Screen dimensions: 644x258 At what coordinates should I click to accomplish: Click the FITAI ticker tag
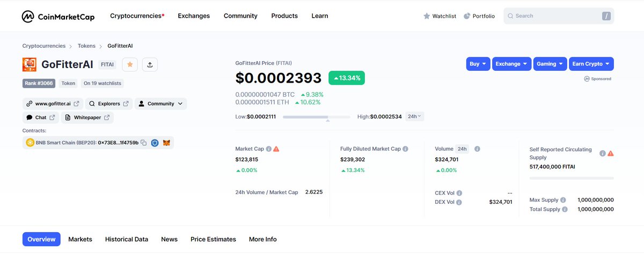(x=107, y=64)
